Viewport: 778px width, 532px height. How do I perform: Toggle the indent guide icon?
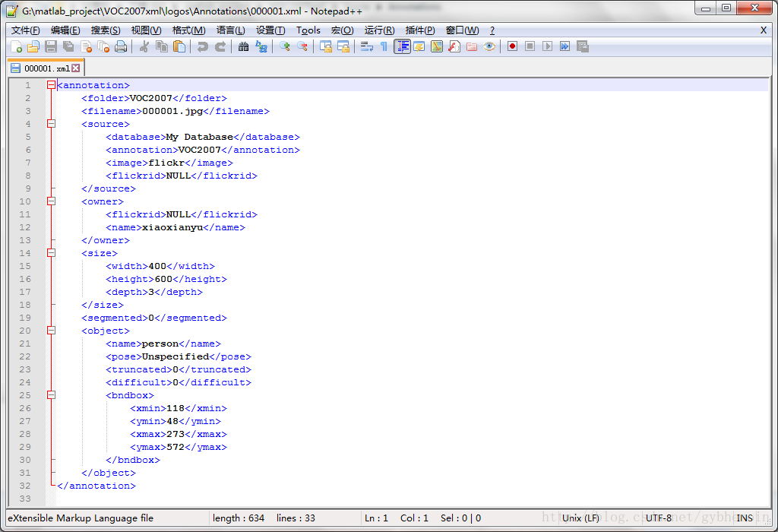(x=402, y=46)
